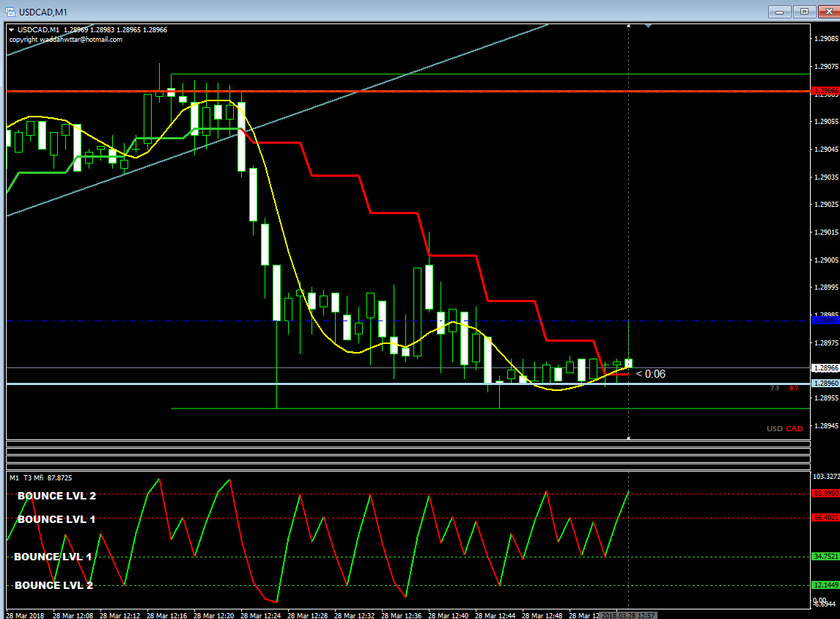Expand the USDCAD,M1 dropdown triangle
Screen dimensions: 840x619
[11, 30]
